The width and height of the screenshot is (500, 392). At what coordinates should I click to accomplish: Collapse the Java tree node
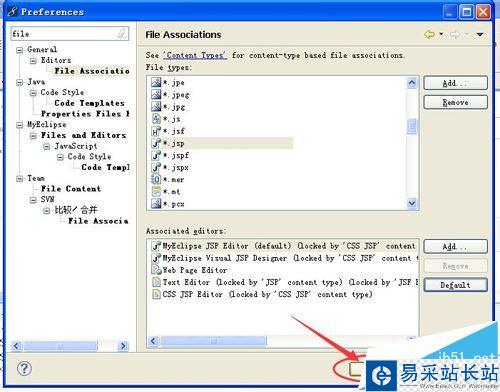tap(20, 82)
